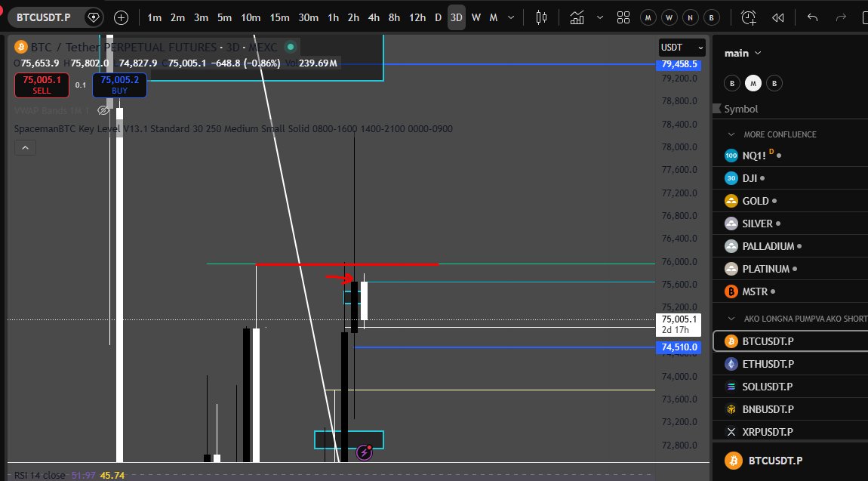Select the 1m timeframe
The width and height of the screenshot is (868, 481).
155,17
